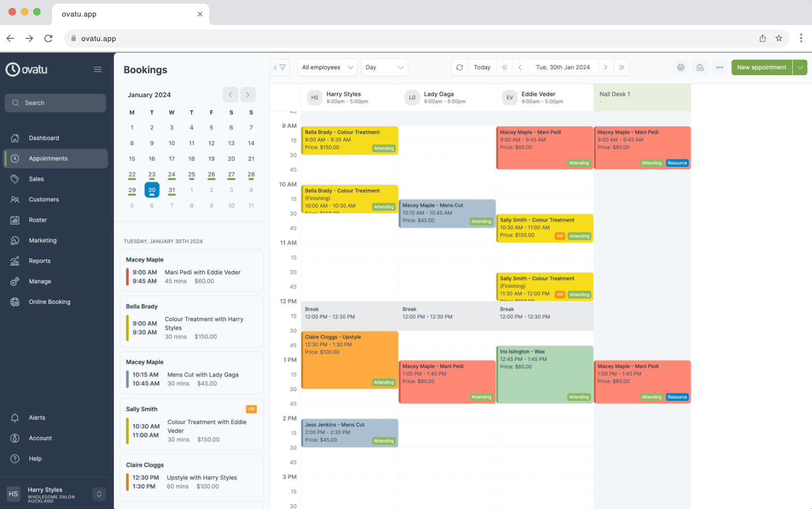
Task: Click the Help question mark icon
Action: click(x=15, y=459)
